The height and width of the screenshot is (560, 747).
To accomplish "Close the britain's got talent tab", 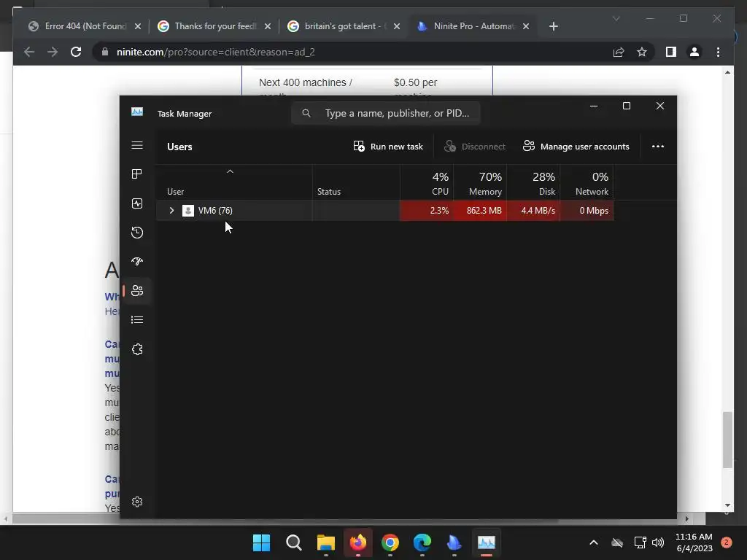I will 397,26.
